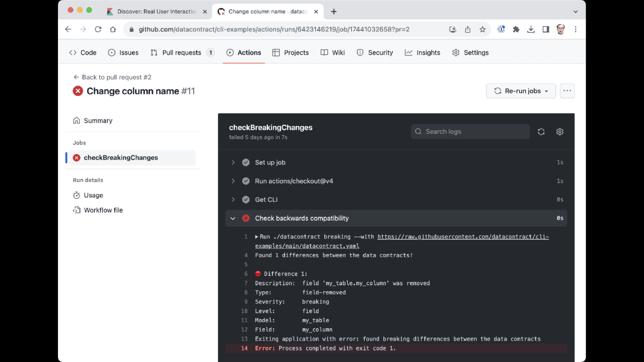The image size is (644, 362).
Task: Open the Projects tab
Action: click(x=291, y=53)
